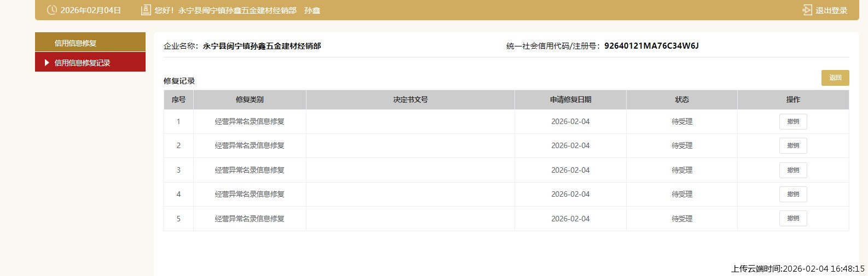Viewport: 868px width, 276px height.
Task: Click the 状态 column header
Action: pyautogui.click(x=681, y=99)
